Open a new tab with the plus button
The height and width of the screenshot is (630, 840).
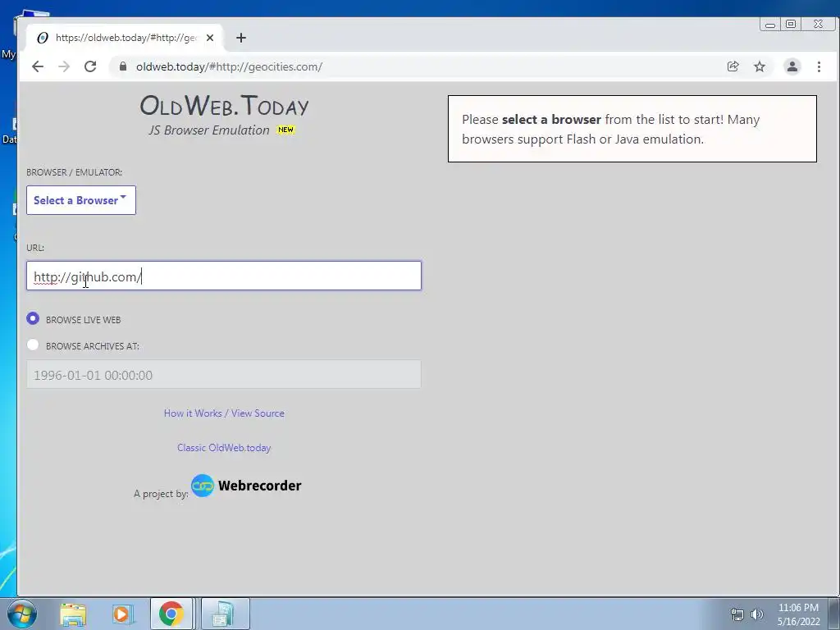tap(241, 38)
